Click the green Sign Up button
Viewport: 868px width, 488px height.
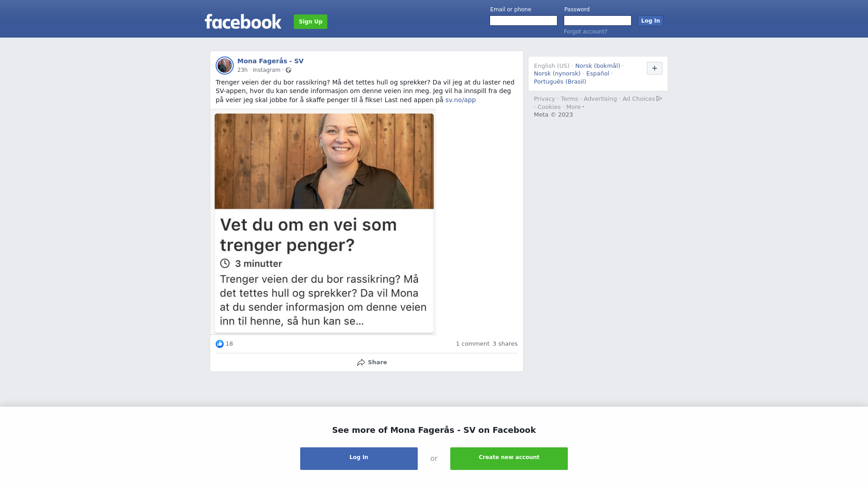(x=311, y=22)
